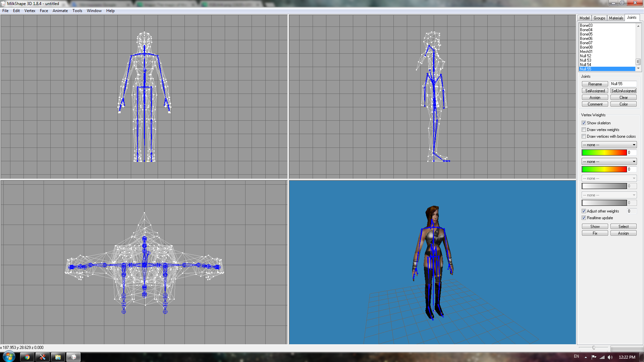Open the volume speaker tray icon
The width and height of the screenshot is (644, 362).
610,357
